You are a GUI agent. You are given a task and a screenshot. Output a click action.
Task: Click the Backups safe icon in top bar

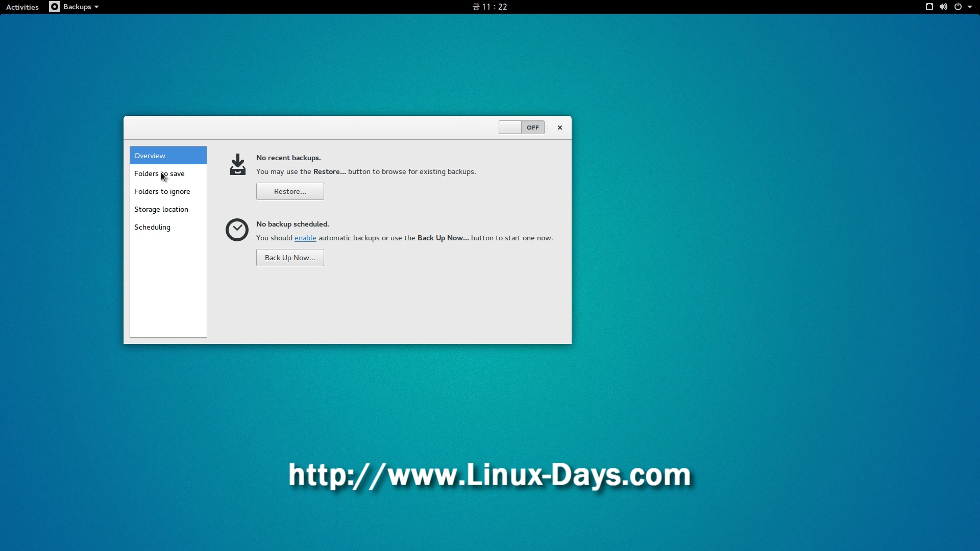pyautogui.click(x=55, y=7)
